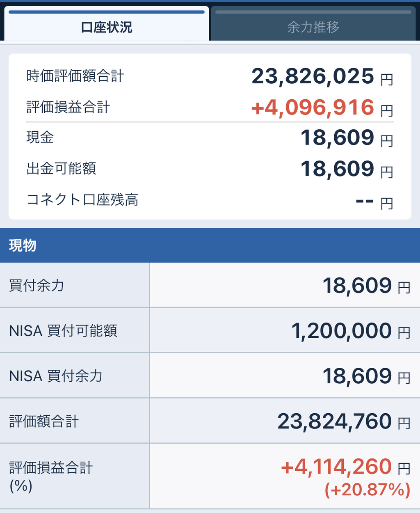Tap the 評価損益合計 (%) label in table

click(x=51, y=476)
